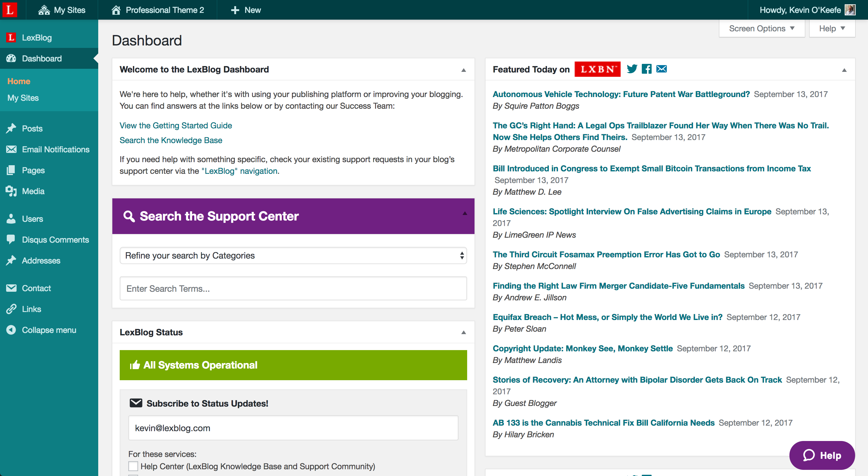
Task: Collapse the Featured Today on LXBN widget
Action: tap(844, 70)
